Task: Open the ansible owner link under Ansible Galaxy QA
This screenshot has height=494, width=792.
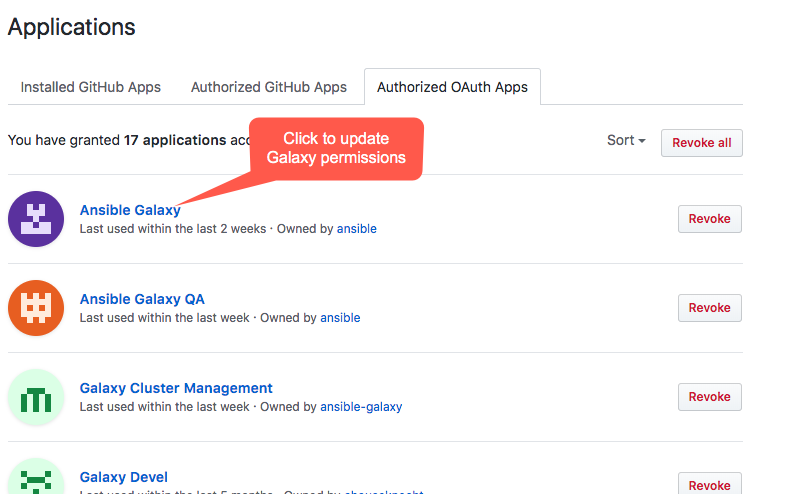Action: point(340,318)
